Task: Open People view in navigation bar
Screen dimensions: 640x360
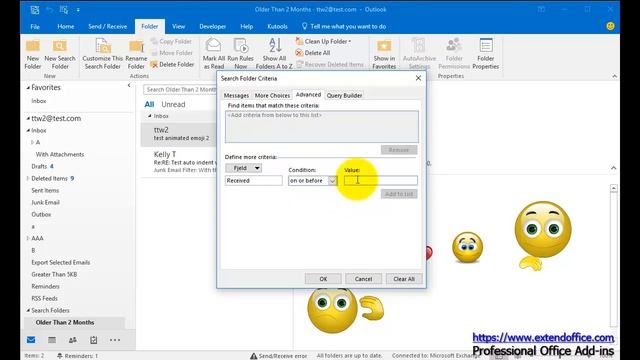Action: (x=73, y=340)
